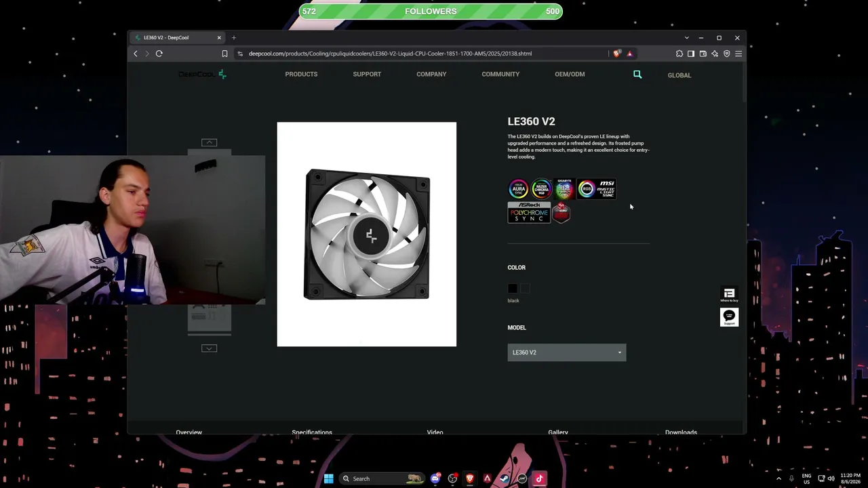Select the black color swatch
This screenshot has height=488, width=868.
pyautogui.click(x=513, y=289)
